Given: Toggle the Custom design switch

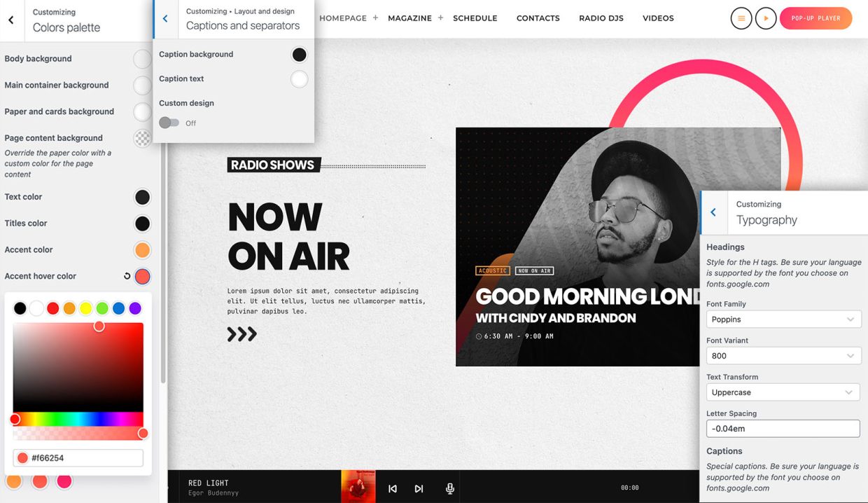Looking at the screenshot, I should pyautogui.click(x=169, y=123).
